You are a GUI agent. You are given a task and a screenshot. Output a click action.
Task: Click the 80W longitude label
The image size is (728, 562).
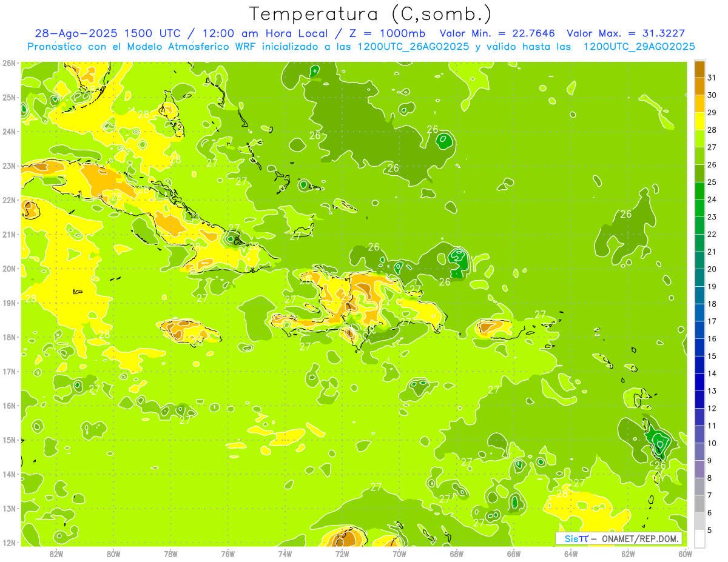pyautogui.click(x=113, y=554)
